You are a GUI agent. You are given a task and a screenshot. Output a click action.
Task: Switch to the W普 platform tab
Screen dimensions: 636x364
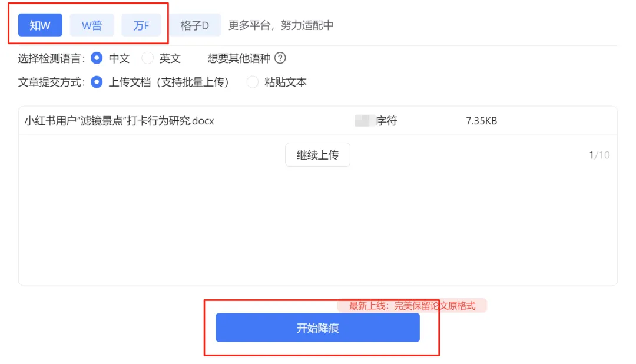point(92,25)
